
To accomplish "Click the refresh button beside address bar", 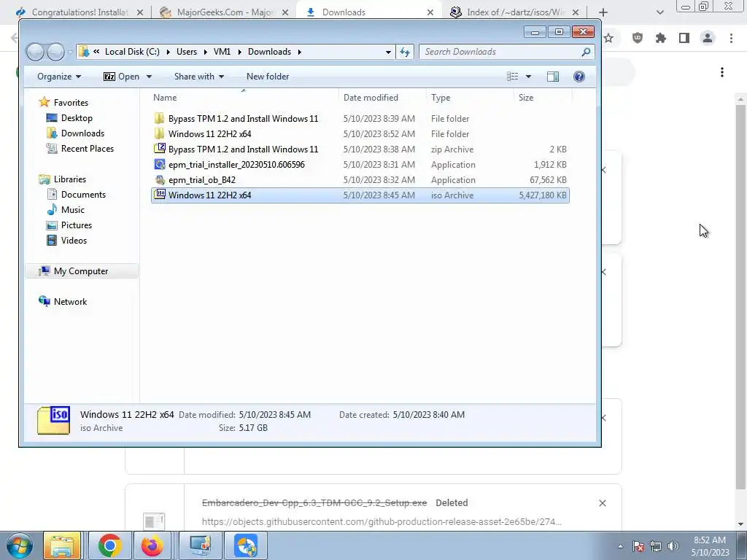I will 405,52.
